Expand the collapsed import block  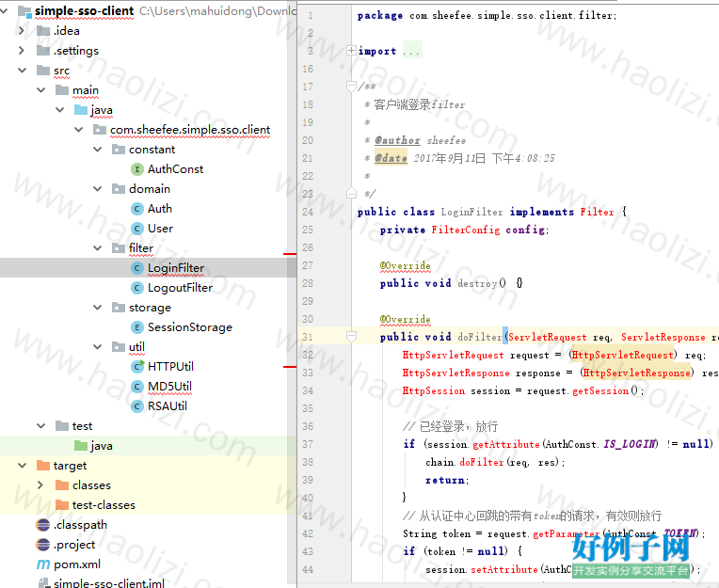(351, 51)
